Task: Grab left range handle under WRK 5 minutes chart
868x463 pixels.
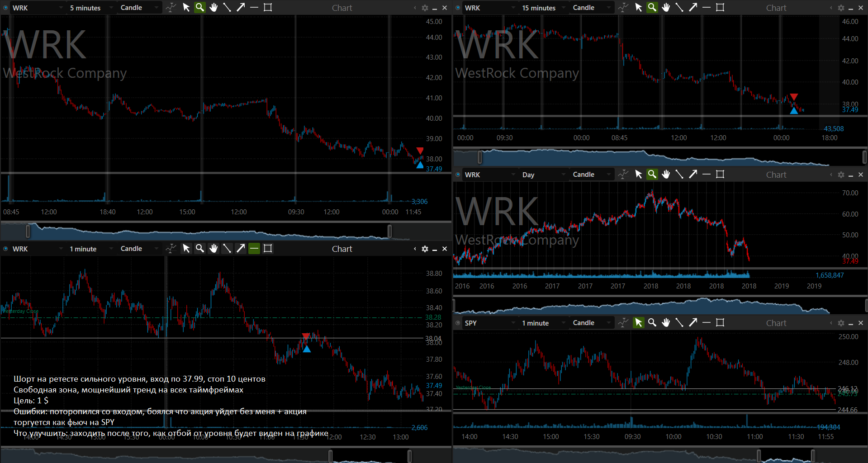Action: point(28,231)
